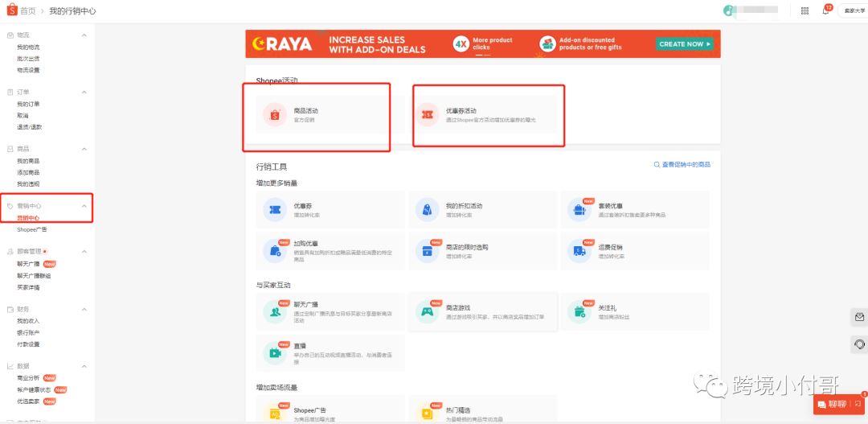Expand chat window using icon beside 聊聊
868x424 pixels.
click(x=858, y=404)
